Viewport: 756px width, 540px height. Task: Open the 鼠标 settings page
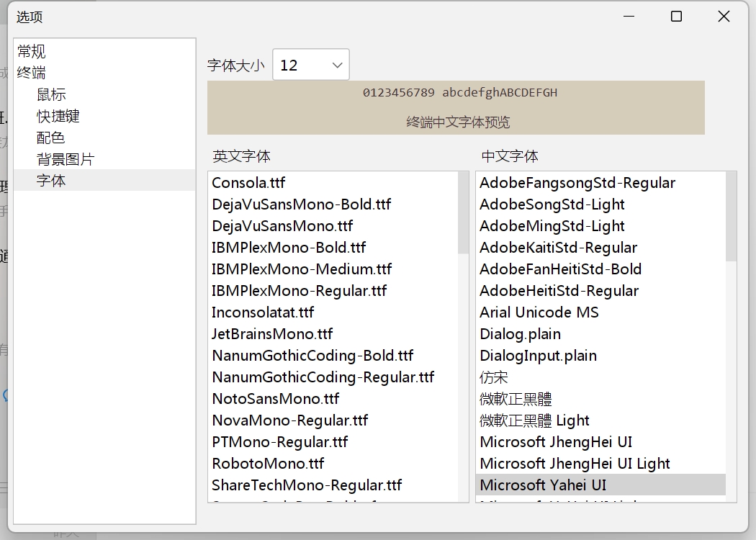51,94
